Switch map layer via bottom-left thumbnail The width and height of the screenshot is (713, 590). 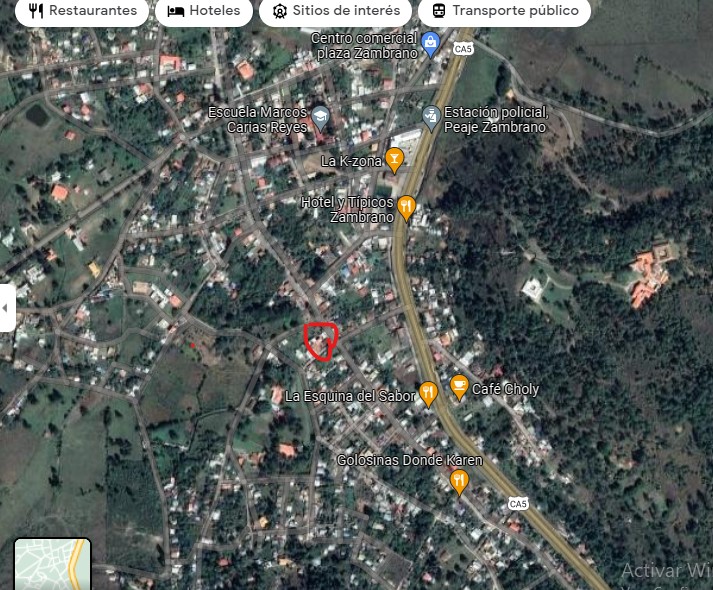(52, 565)
